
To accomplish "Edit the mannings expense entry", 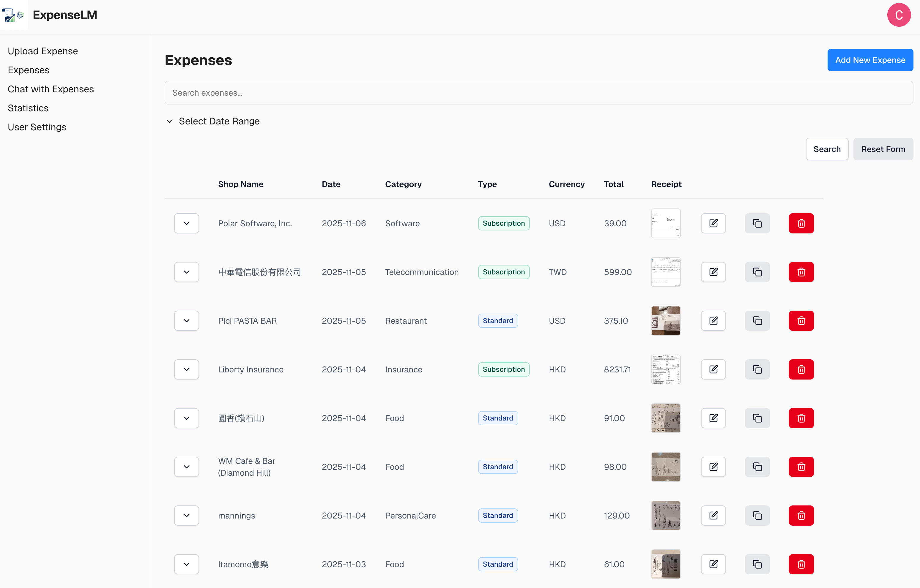I will pyautogui.click(x=713, y=516).
